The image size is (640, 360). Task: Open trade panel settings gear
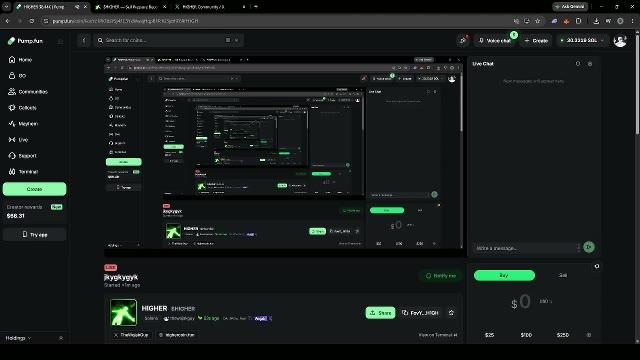(597, 266)
